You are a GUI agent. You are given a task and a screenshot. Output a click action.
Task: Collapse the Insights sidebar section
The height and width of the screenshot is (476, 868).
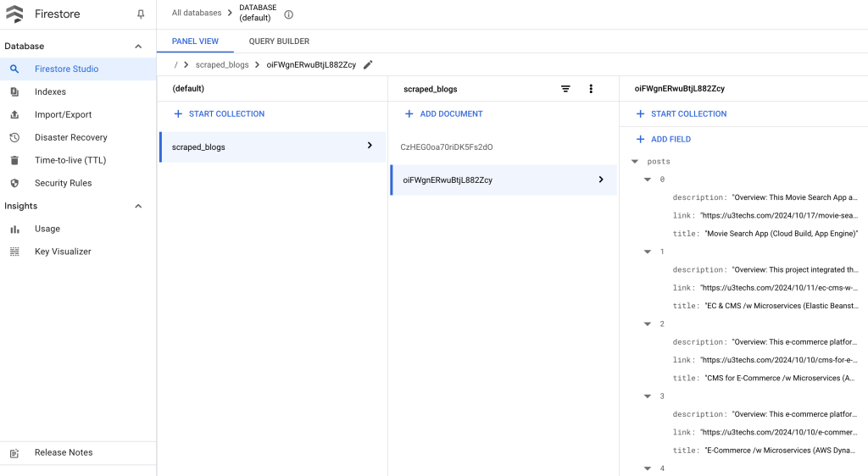pos(138,206)
